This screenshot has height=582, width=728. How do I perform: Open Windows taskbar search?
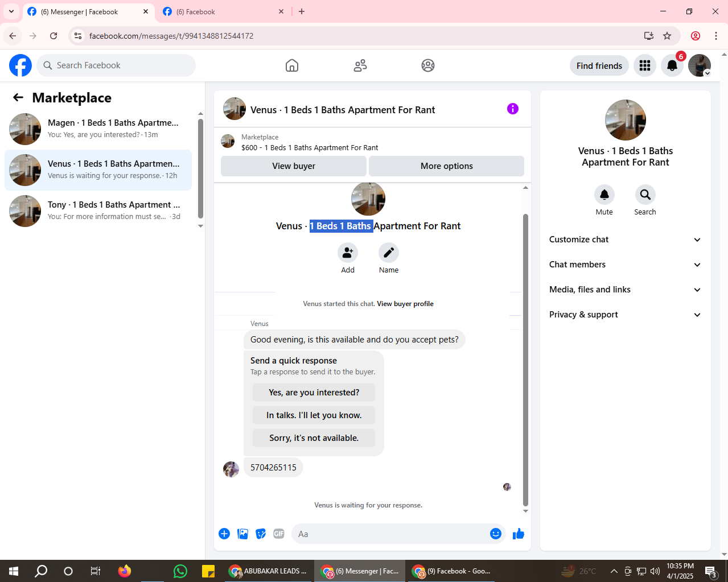tap(41, 571)
